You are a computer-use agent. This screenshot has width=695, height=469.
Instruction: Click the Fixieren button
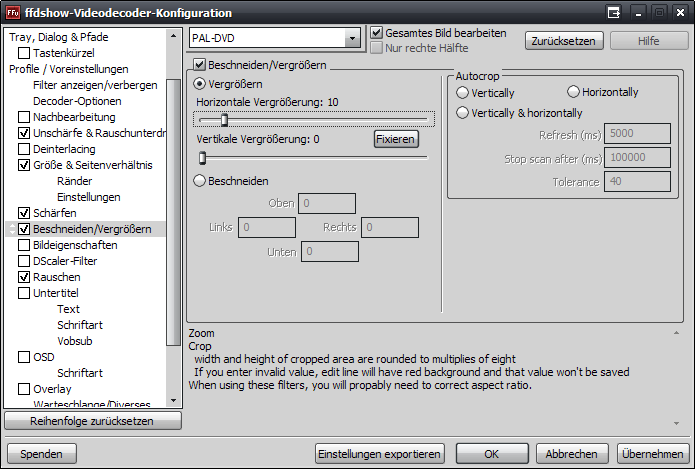tap(396, 139)
